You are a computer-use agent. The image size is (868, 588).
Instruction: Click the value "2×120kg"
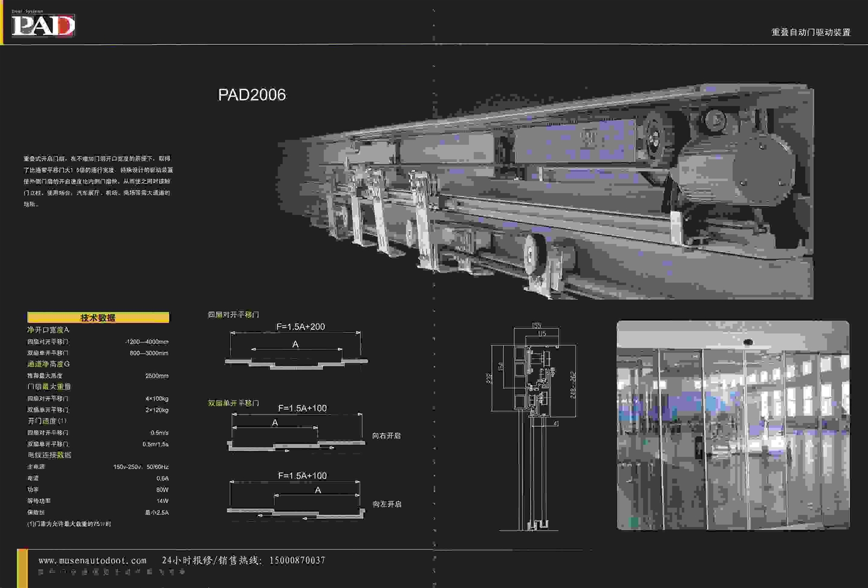coord(157,410)
